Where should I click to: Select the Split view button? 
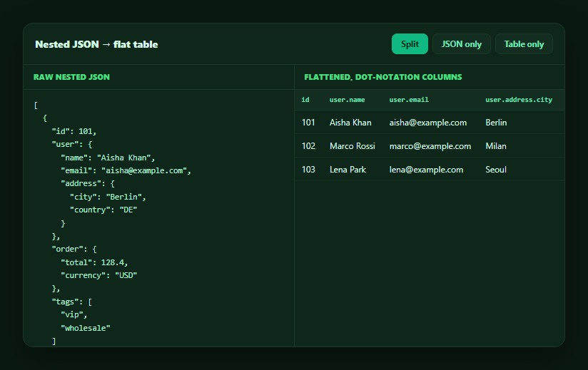pos(410,43)
